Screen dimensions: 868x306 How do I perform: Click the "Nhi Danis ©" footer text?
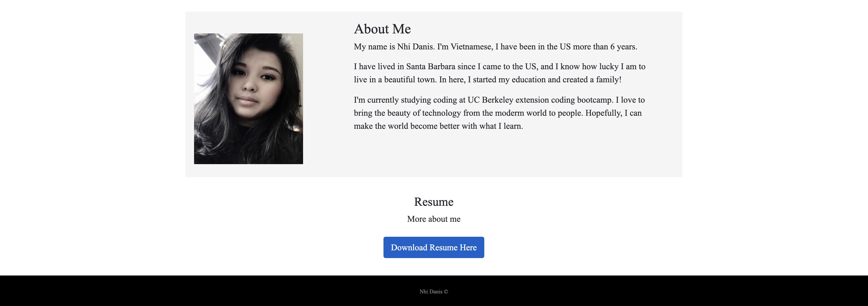pos(434,291)
